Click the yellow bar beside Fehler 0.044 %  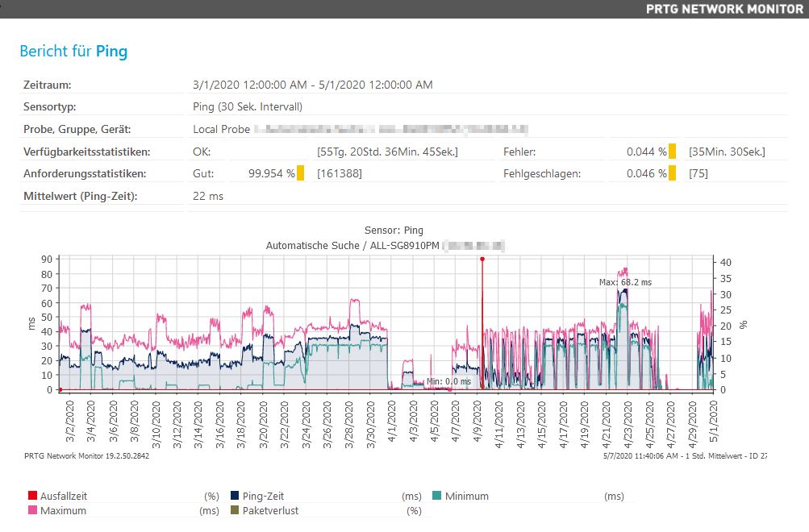(x=672, y=152)
